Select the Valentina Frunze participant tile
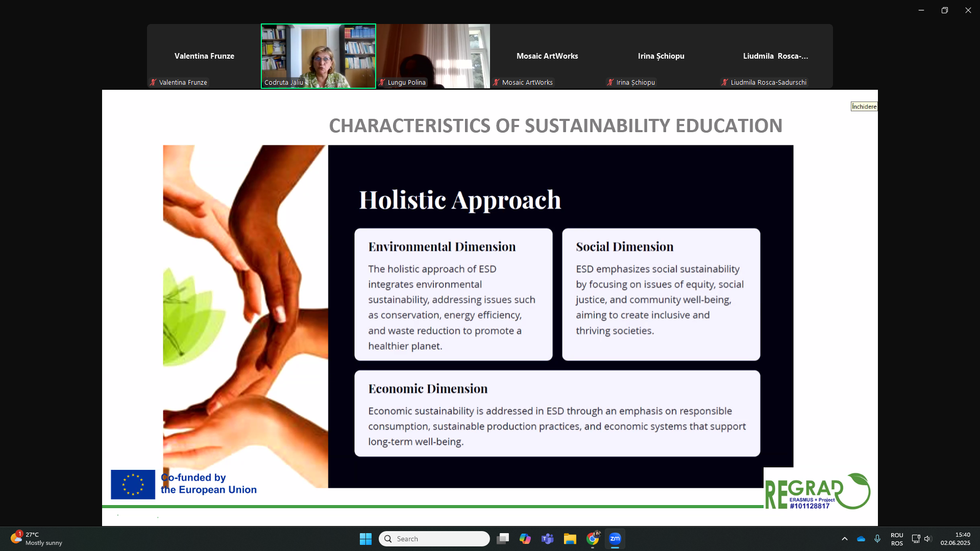This screenshot has width=980, height=551. click(204, 56)
